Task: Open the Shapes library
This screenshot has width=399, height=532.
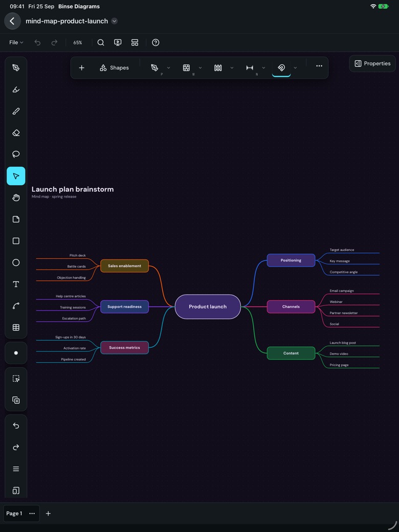Action: pyautogui.click(x=114, y=68)
